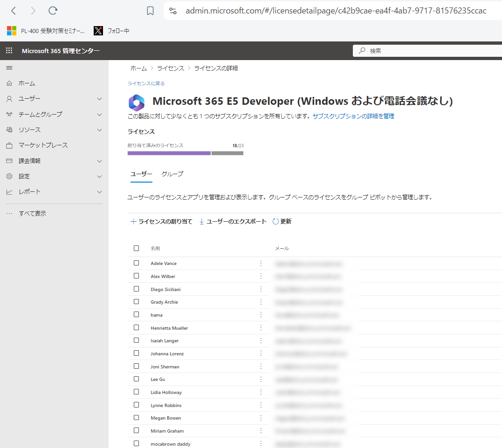Image resolution: width=502 pixels, height=448 pixels.
Task: Tick the checkbox next to hama
Action: coord(137,314)
